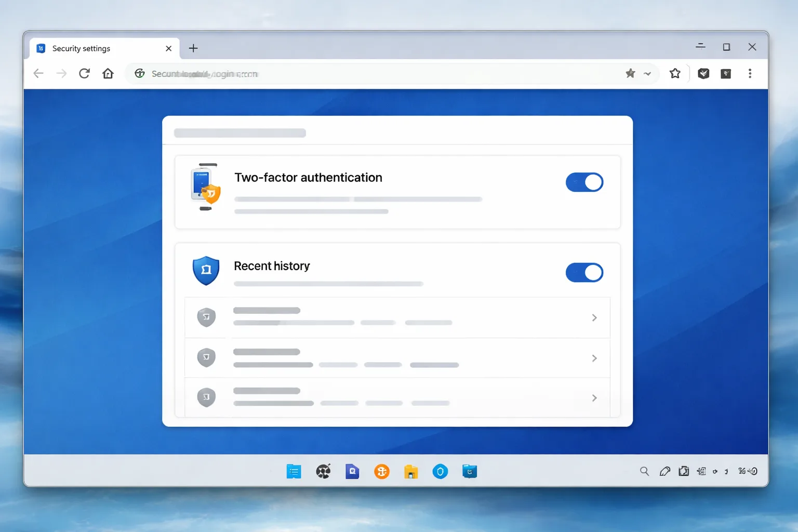Image resolution: width=798 pixels, height=532 pixels.
Task: Click the browser forward arrow
Action: (61, 73)
